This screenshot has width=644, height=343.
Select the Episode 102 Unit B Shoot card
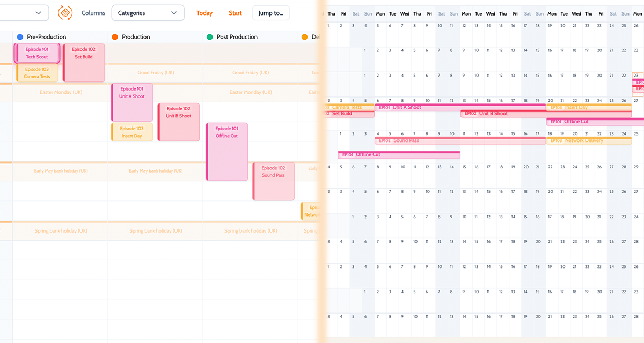179,122
